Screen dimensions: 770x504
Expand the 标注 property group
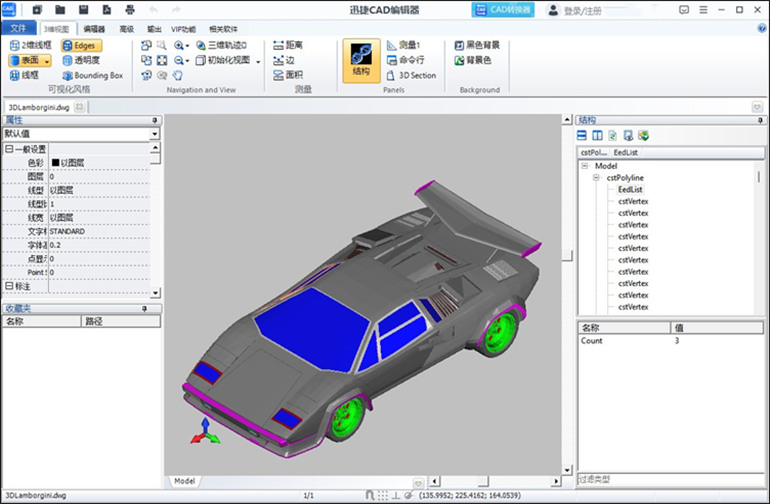point(9,285)
